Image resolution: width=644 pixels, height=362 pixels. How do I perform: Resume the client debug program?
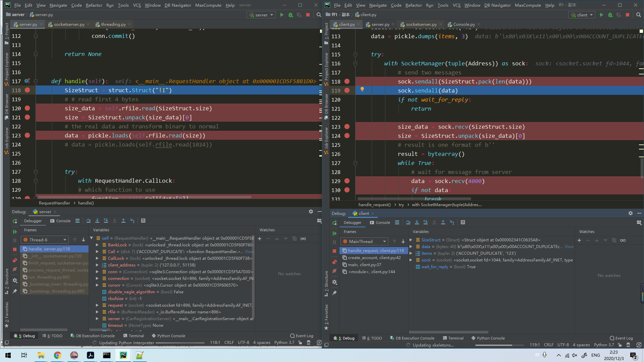(x=334, y=233)
